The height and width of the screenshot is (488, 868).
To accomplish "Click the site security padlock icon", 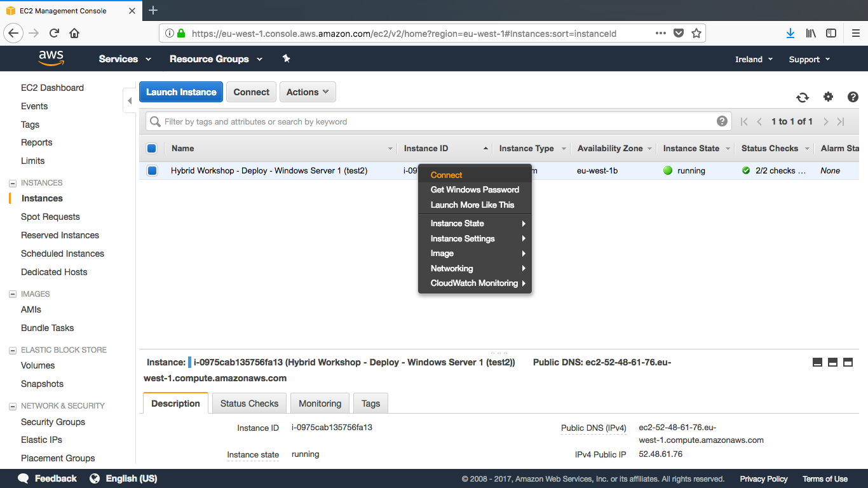I will 181,33.
